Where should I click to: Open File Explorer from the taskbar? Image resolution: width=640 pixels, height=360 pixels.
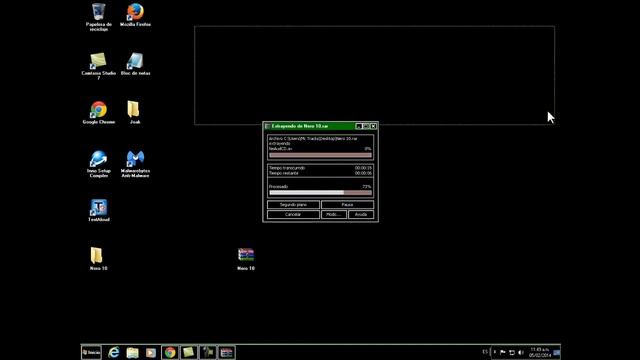click(x=132, y=352)
